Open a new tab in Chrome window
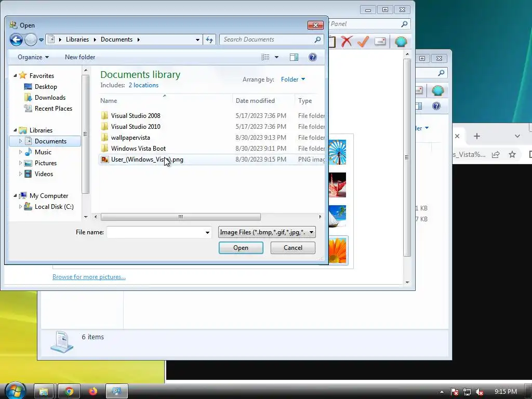This screenshot has width=532, height=399. coord(477,136)
